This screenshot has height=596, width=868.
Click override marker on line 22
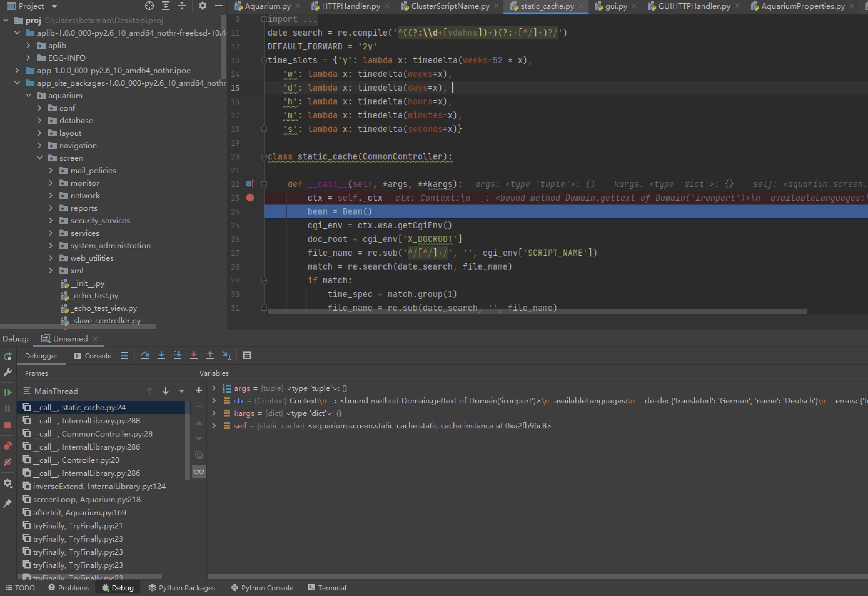(x=250, y=184)
